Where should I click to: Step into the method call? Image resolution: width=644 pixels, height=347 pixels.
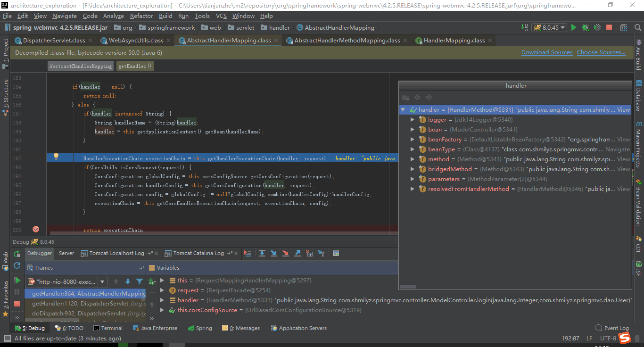(274, 253)
